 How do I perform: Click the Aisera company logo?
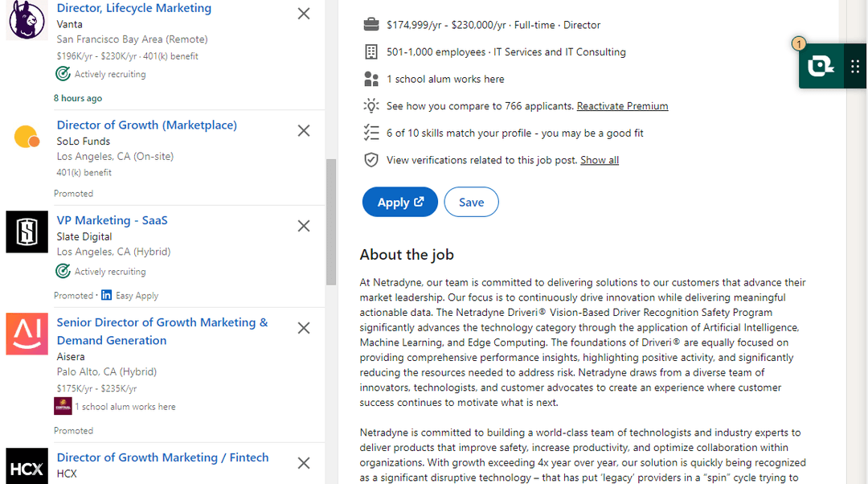tap(27, 334)
